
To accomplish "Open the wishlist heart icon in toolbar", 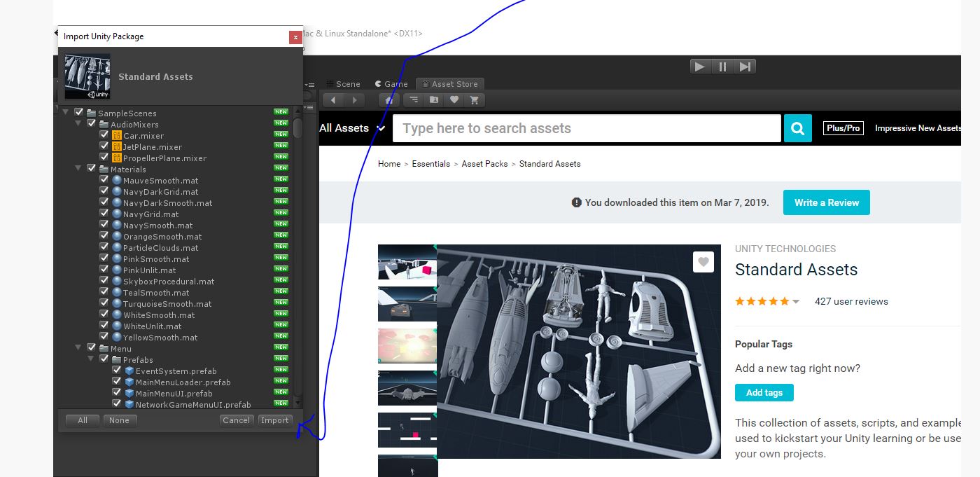I will 454,100.
